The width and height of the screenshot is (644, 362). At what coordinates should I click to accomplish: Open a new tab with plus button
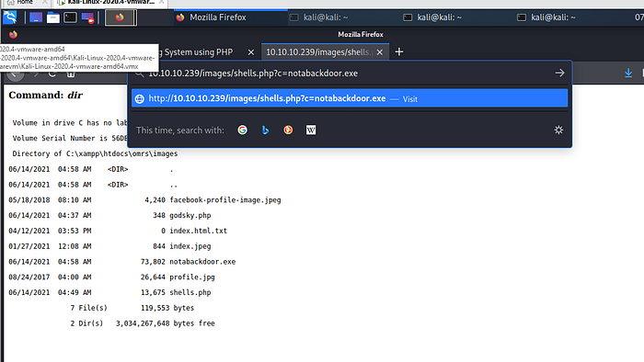click(x=398, y=52)
